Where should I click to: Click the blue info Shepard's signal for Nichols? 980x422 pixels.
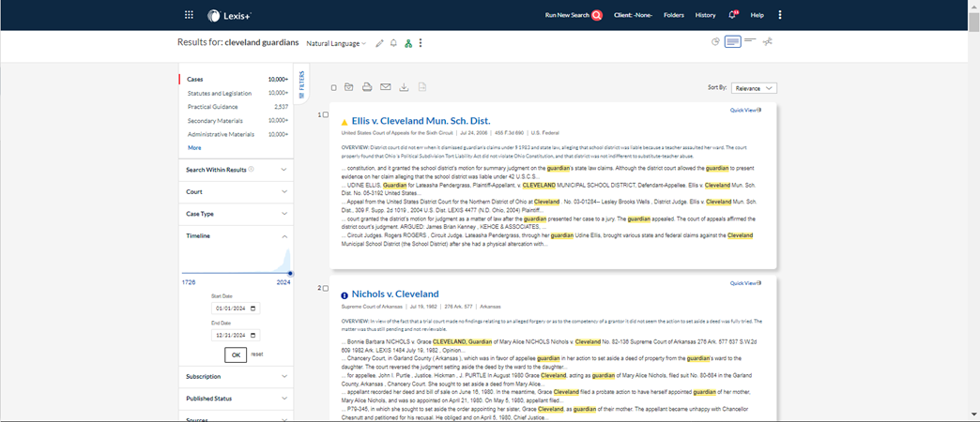pyautogui.click(x=345, y=295)
